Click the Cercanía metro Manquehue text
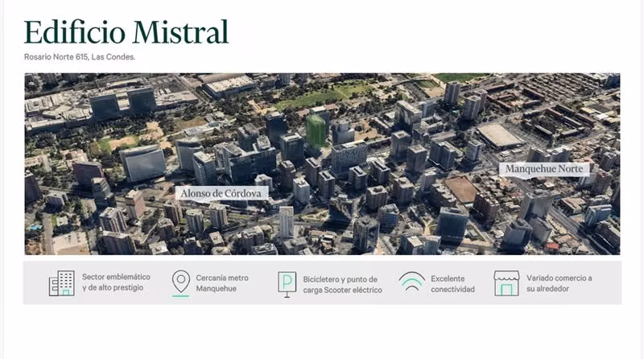 coord(222,283)
